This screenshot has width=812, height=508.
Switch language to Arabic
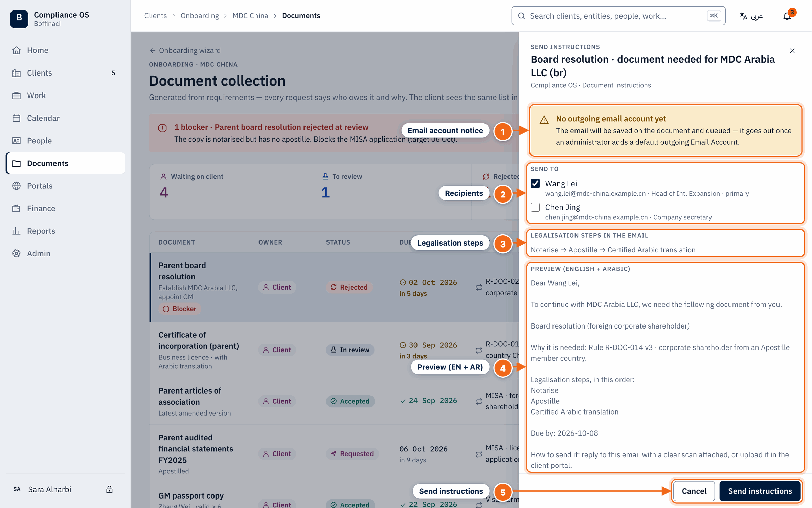coord(751,16)
